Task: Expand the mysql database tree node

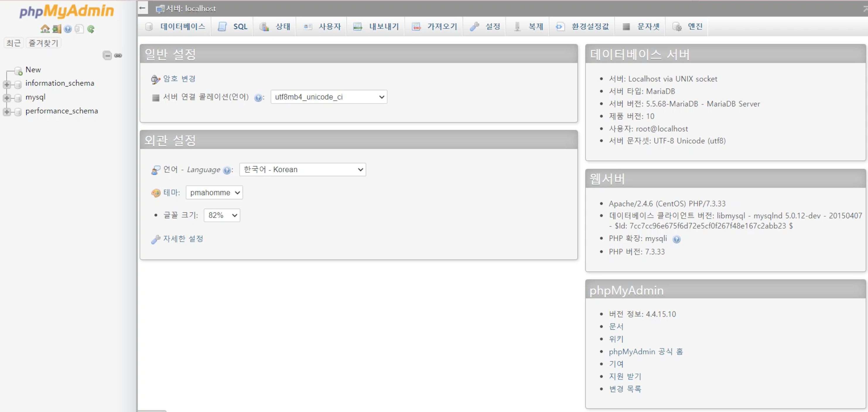Action: (x=7, y=98)
